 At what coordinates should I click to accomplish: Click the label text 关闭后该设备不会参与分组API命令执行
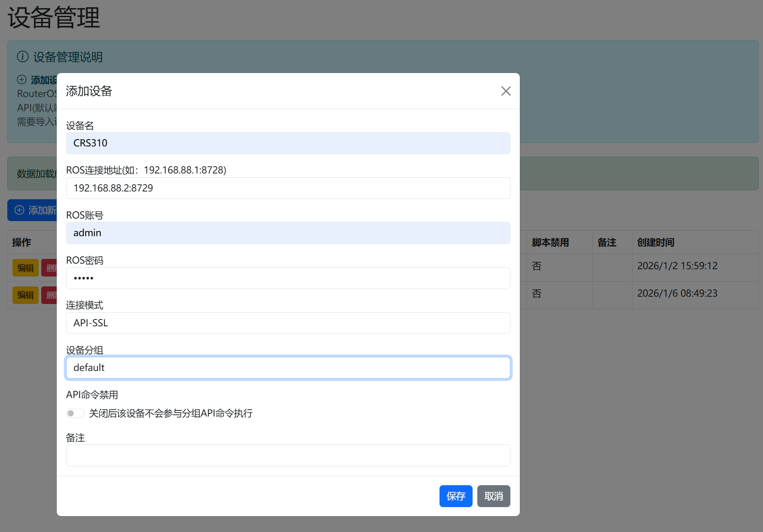click(171, 413)
